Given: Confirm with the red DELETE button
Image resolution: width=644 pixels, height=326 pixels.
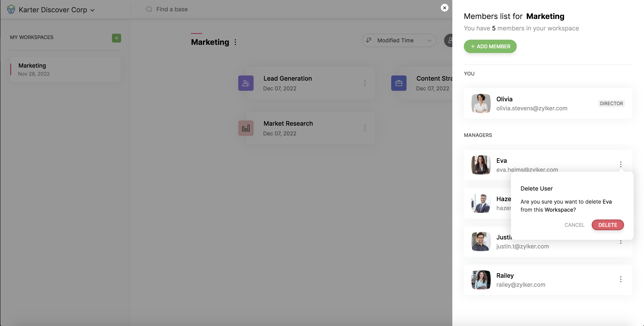Looking at the screenshot, I should click(x=608, y=225).
